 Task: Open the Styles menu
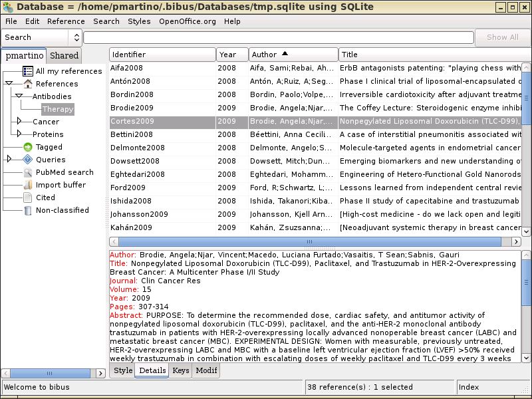(x=139, y=21)
